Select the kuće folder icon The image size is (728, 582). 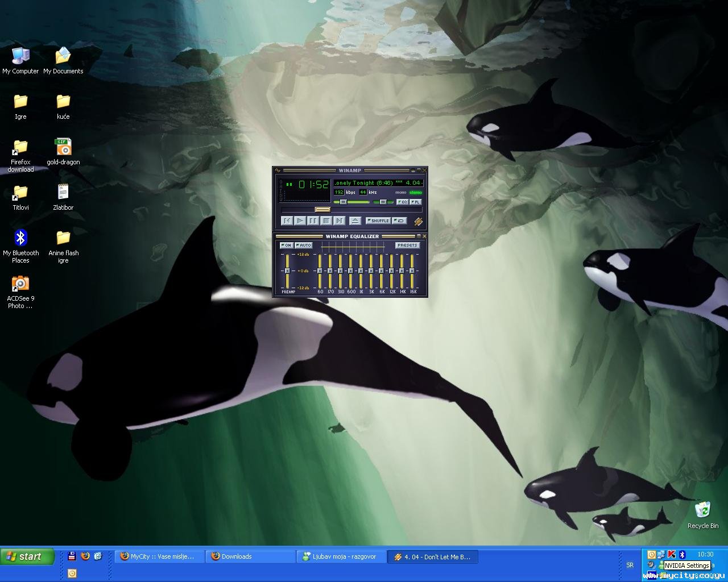pos(63,107)
